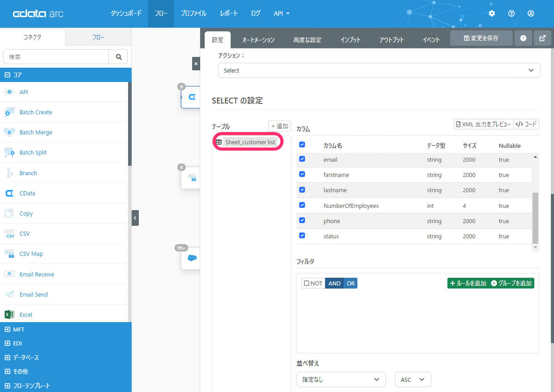The image size is (554, 392).
Task: Switch to the 高度な設定 tab
Action: coord(307,40)
